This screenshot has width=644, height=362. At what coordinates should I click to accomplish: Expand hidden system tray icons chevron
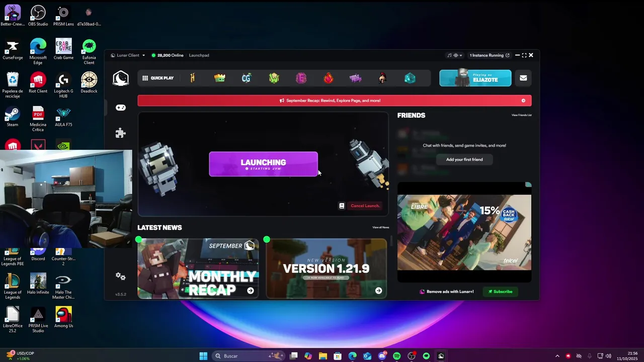pos(557,356)
